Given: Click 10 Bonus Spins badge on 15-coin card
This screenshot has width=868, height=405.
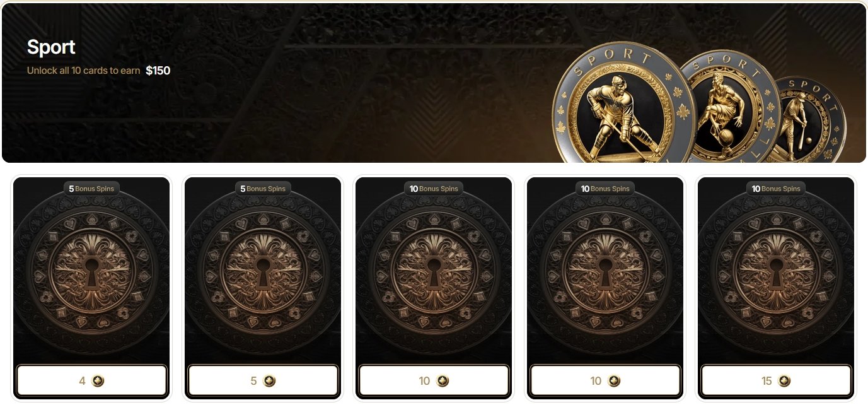Looking at the screenshot, I should tap(776, 189).
